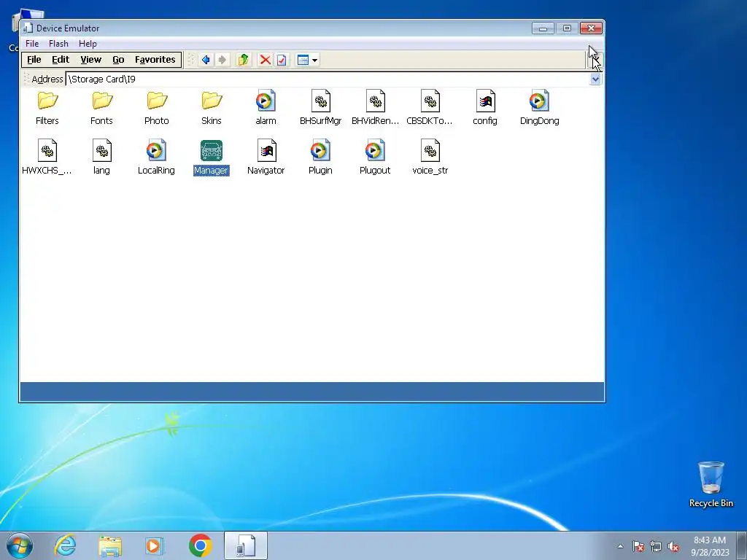Open the View menu
Viewport: 747px width, 560px height.
point(90,60)
